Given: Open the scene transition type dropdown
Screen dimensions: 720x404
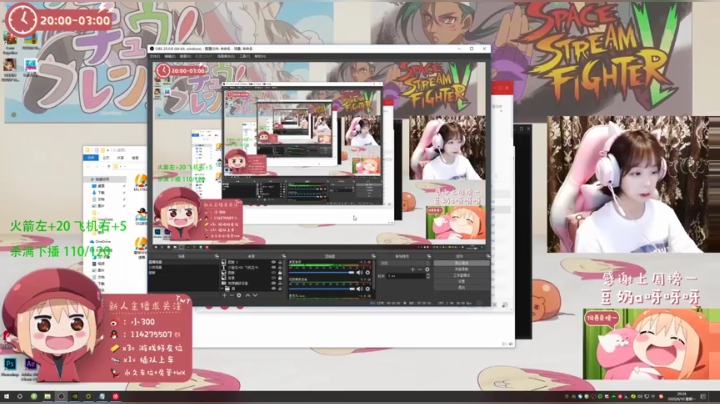Looking at the screenshot, I should click(x=405, y=263).
